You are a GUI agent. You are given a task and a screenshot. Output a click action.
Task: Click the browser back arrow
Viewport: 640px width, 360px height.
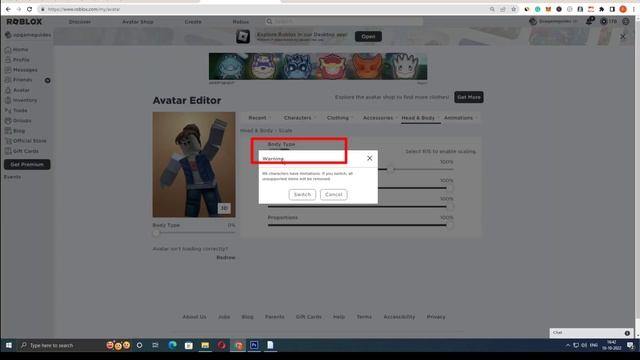pos(8,9)
